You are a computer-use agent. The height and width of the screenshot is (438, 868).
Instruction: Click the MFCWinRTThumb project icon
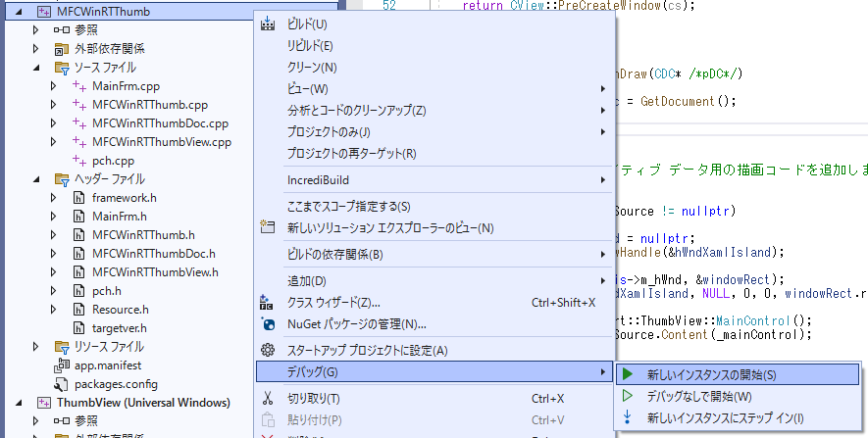44,12
